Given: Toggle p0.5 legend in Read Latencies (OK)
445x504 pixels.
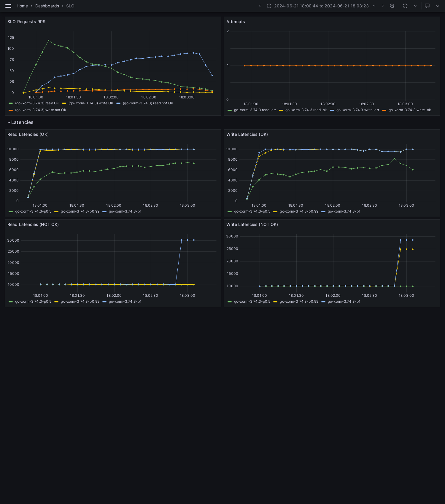Looking at the screenshot, I should (x=33, y=211).
